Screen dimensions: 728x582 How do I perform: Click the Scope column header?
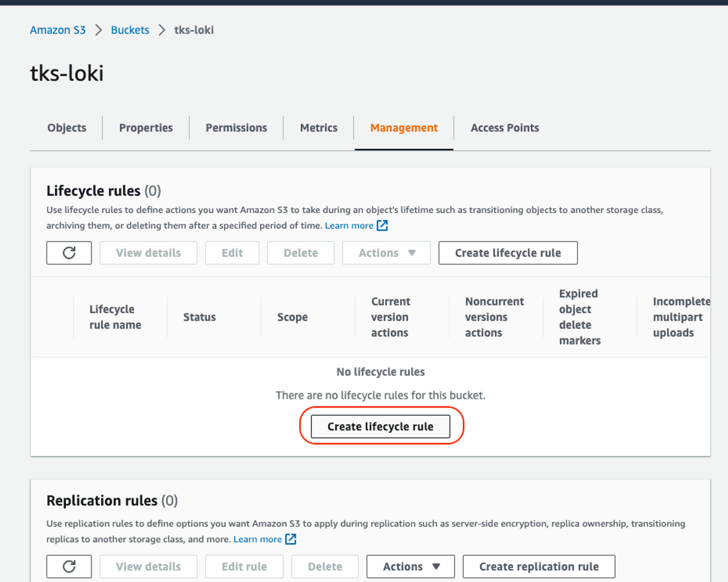click(292, 317)
